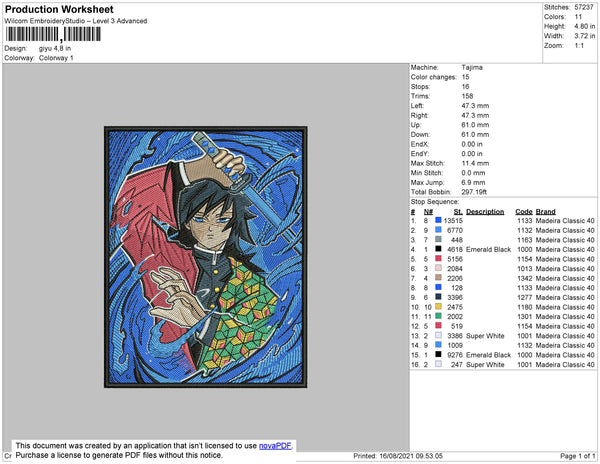Click the Total Bobbin value '297.19ft'
Image resolution: width=600 pixels, height=464 pixels.
[x=474, y=192]
